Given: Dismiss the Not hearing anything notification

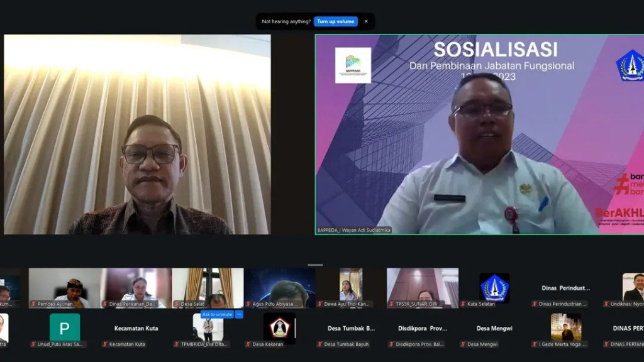Looking at the screenshot, I should [x=366, y=21].
